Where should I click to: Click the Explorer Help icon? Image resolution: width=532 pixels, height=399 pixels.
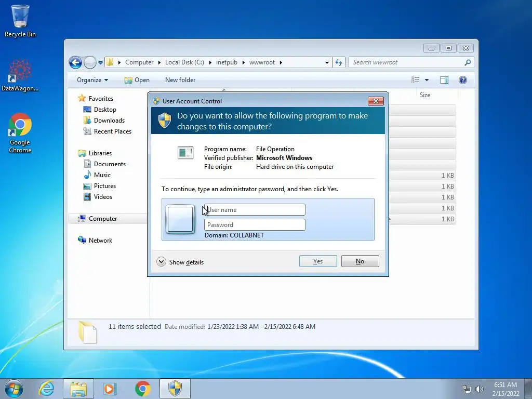click(463, 80)
